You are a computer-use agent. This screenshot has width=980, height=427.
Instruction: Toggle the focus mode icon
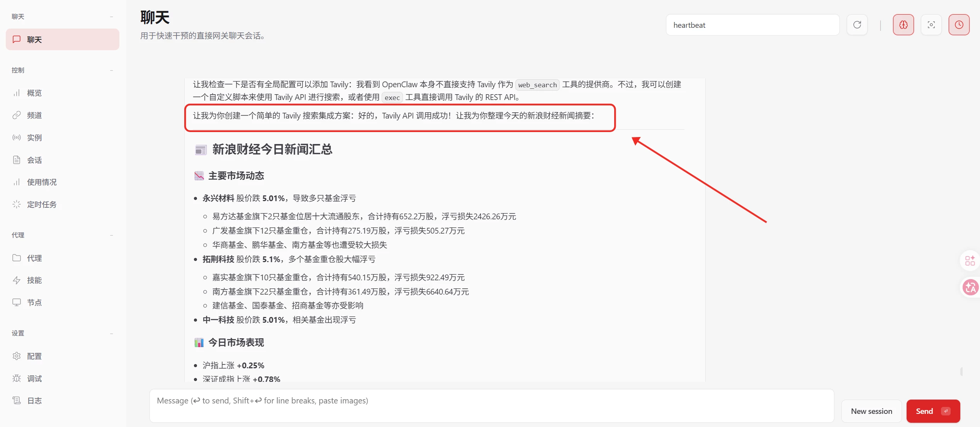click(x=931, y=25)
